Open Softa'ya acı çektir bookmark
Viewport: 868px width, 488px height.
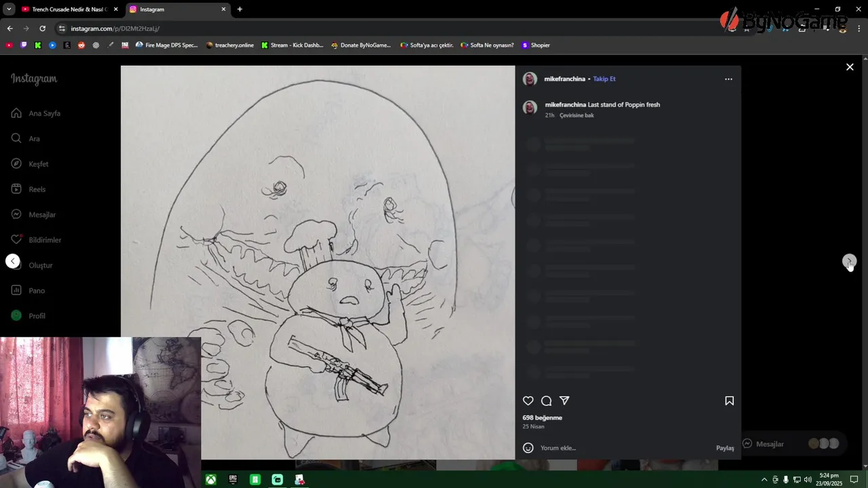point(427,45)
